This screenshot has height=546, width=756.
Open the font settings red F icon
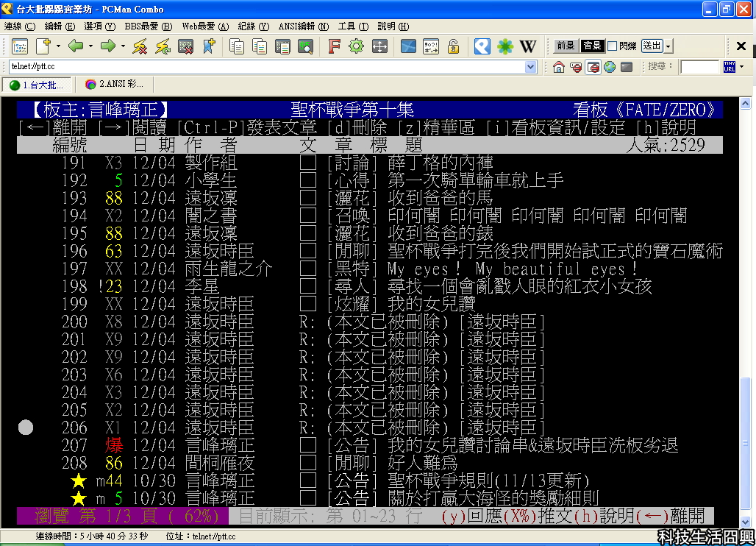[334, 46]
